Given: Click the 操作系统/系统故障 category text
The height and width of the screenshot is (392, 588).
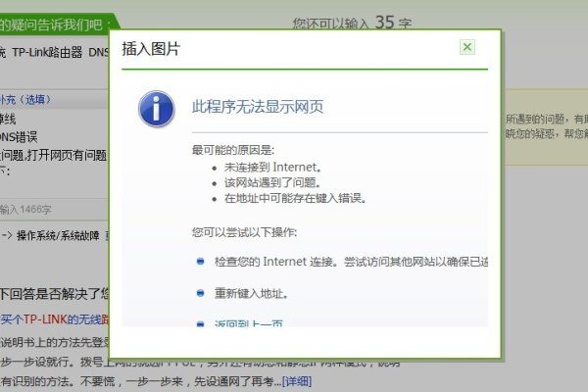Looking at the screenshot, I should [x=58, y=235].
